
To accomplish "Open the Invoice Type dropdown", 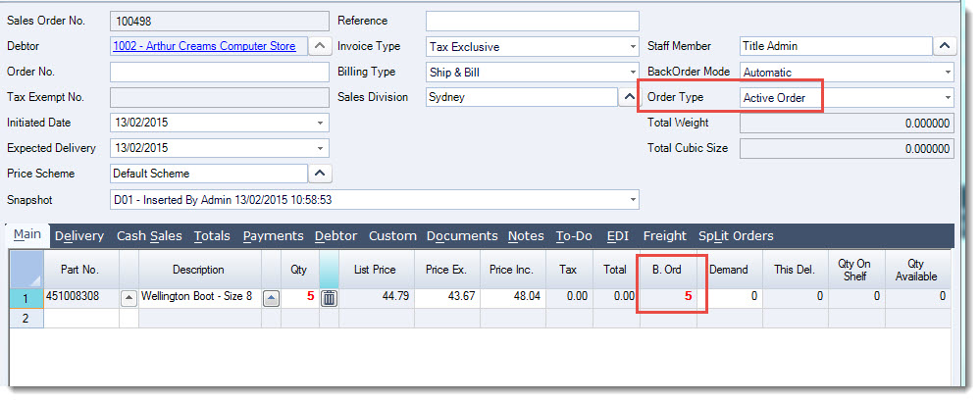I will [x=632, y=46].
